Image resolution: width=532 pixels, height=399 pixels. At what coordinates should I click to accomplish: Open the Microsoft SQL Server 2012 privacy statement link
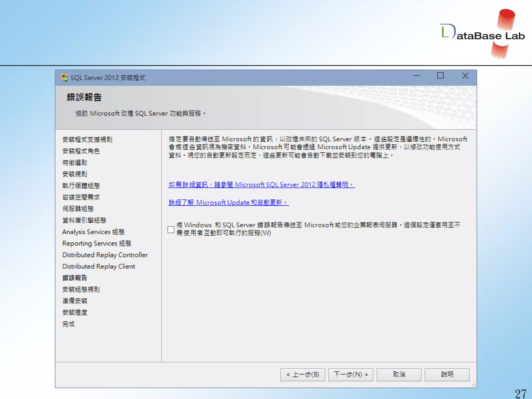(262, 185)
